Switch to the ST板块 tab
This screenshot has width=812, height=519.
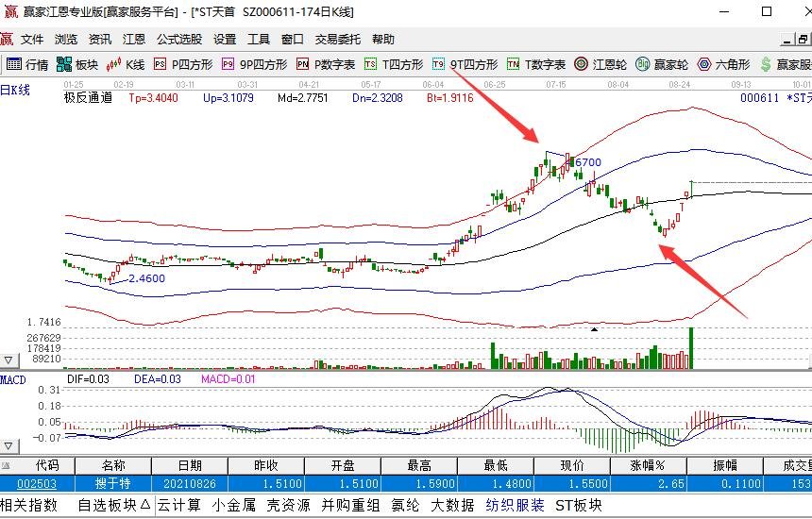coord(579,505)
